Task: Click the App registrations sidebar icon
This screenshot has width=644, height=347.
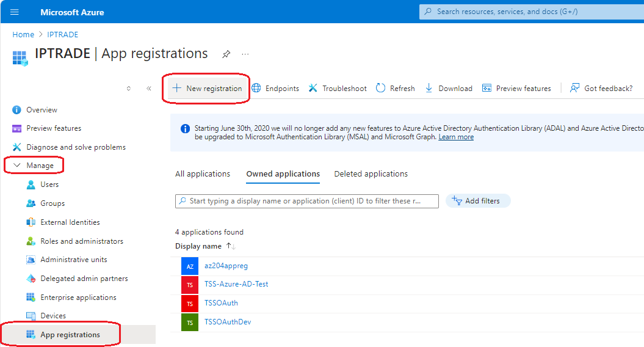Action: tap(31, 334)
